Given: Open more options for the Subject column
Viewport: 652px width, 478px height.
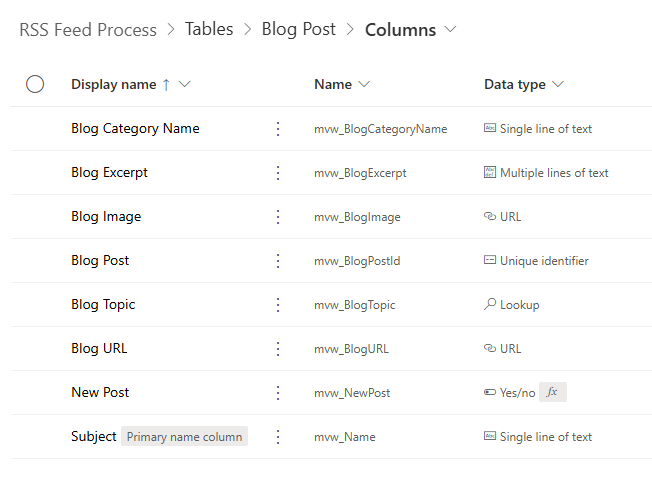Looking at the screenshot, I should (278, 437).
